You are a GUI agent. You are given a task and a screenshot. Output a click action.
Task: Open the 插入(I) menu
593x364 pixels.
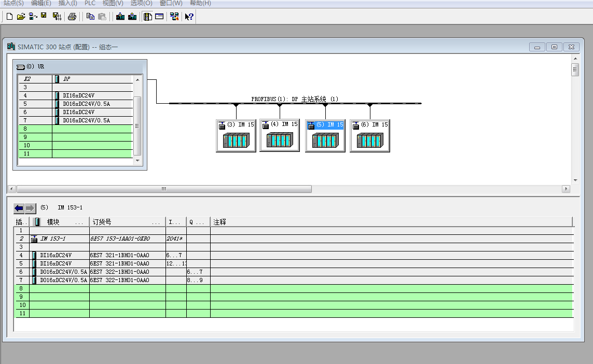[67, 3]
